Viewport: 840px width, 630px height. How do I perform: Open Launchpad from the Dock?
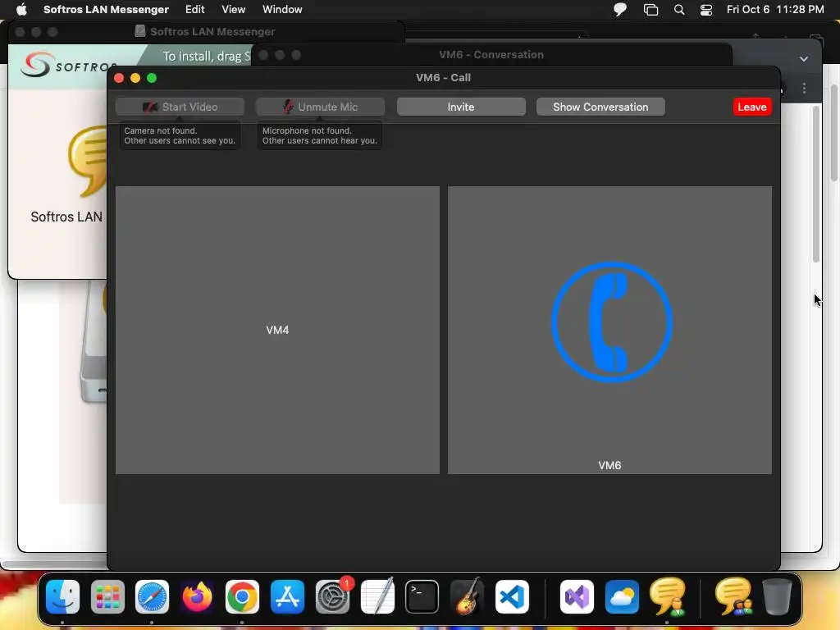tap(107, 596)
